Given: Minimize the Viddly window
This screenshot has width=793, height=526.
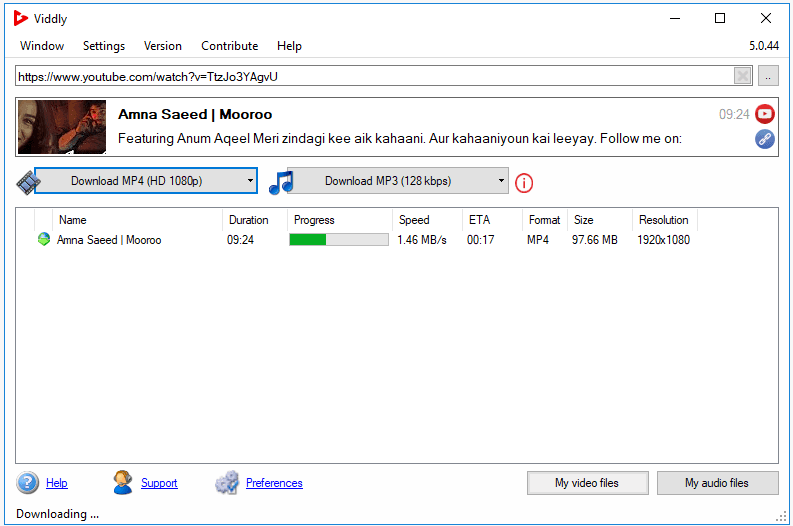Looking at the screenshot, I should coord(675,18).
